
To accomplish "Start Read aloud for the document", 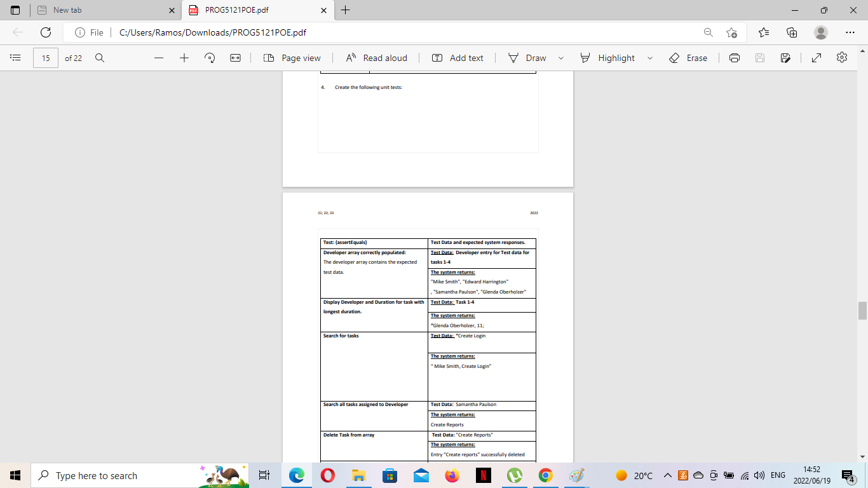I will 377,58.
